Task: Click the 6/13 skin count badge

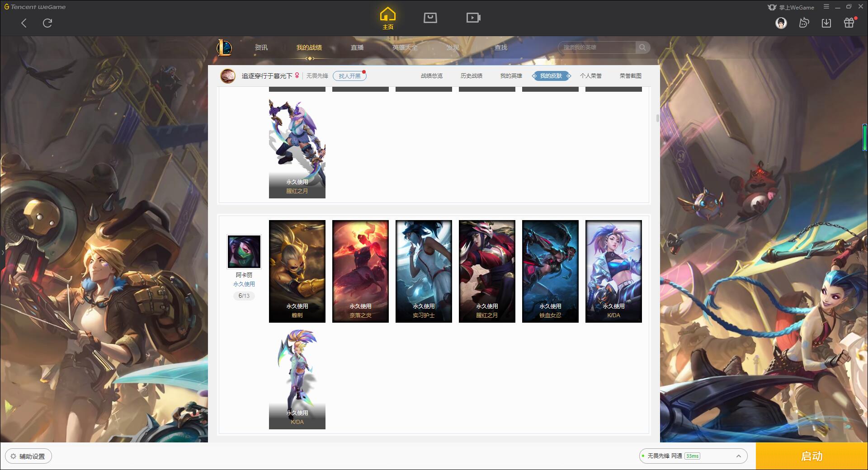Action: coord(244,296)
